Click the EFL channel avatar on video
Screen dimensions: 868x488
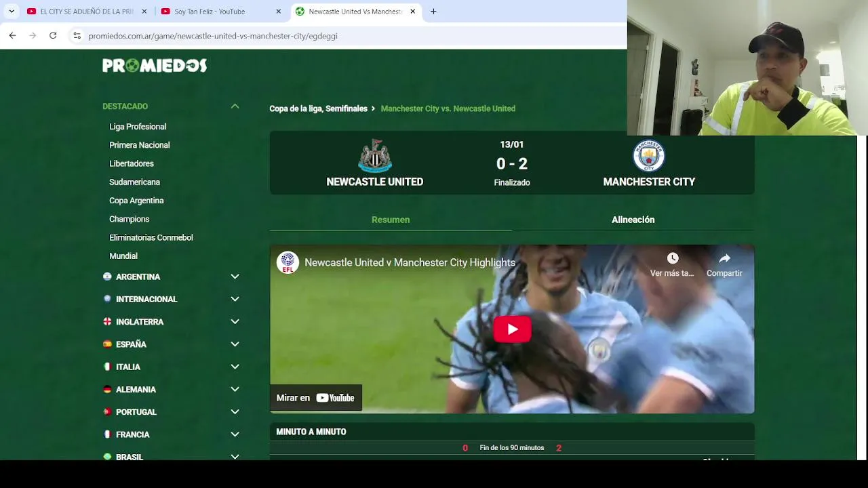288,262
